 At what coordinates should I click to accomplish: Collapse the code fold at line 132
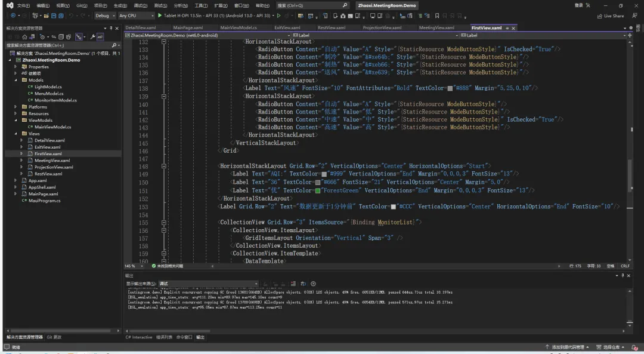pyautogui.click(x=163, y=43)
